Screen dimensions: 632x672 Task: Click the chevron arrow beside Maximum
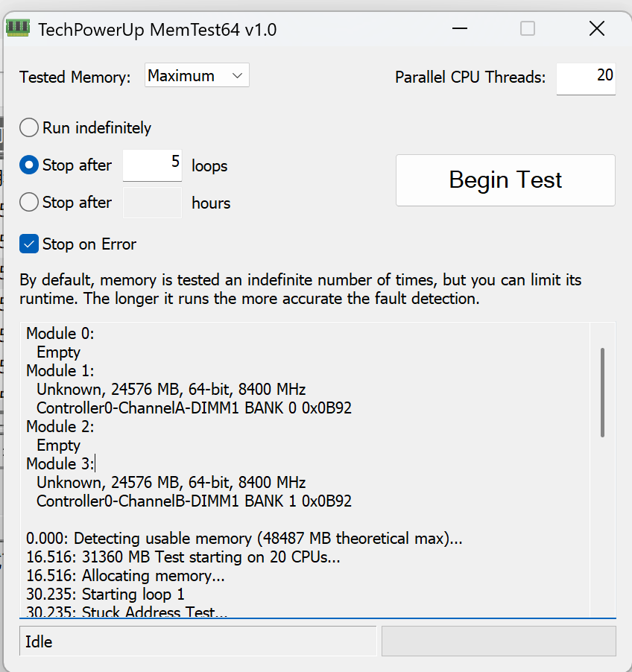click(x=237, y=76)
